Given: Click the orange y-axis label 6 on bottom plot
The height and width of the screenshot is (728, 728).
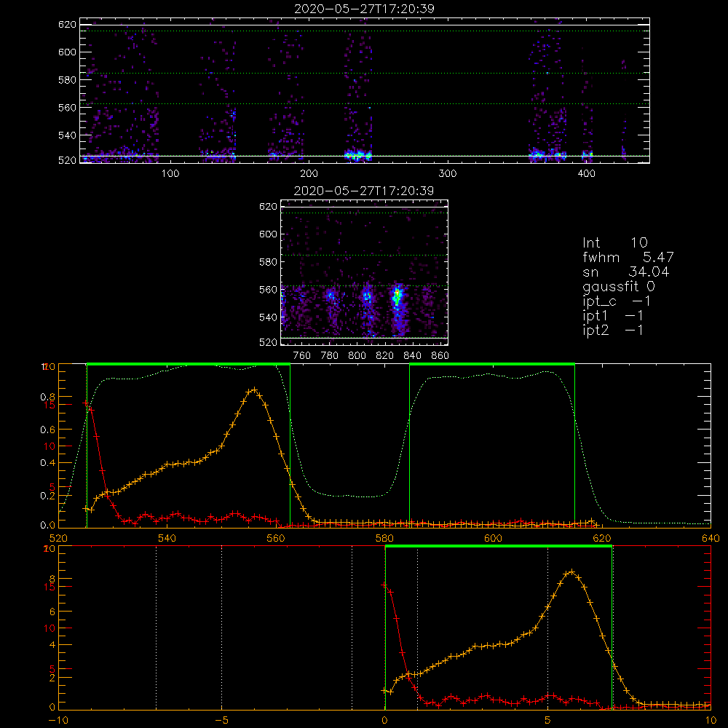Looking at the screenshot, I should 52,612.
